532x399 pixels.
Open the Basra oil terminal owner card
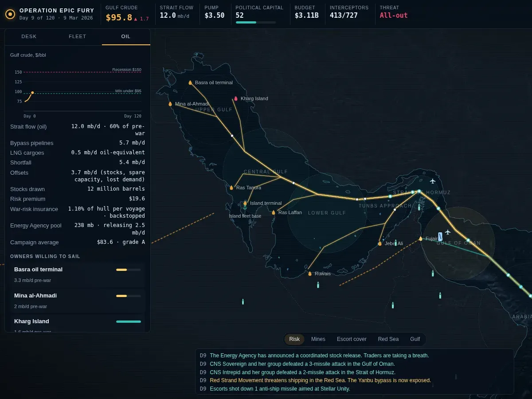click(x=78, y=274)
